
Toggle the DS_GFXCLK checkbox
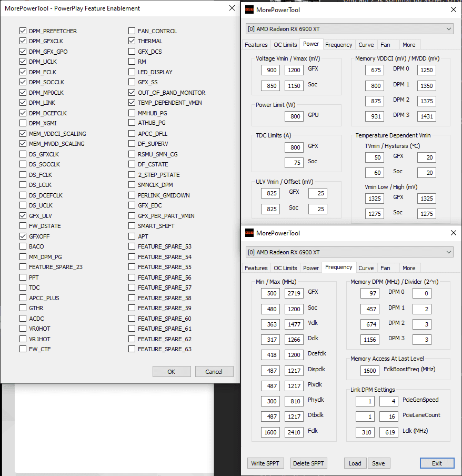click(x=23, y=154)
